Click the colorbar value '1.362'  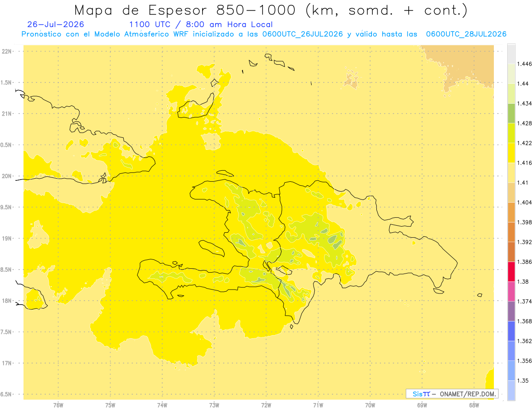coord(524,341)
